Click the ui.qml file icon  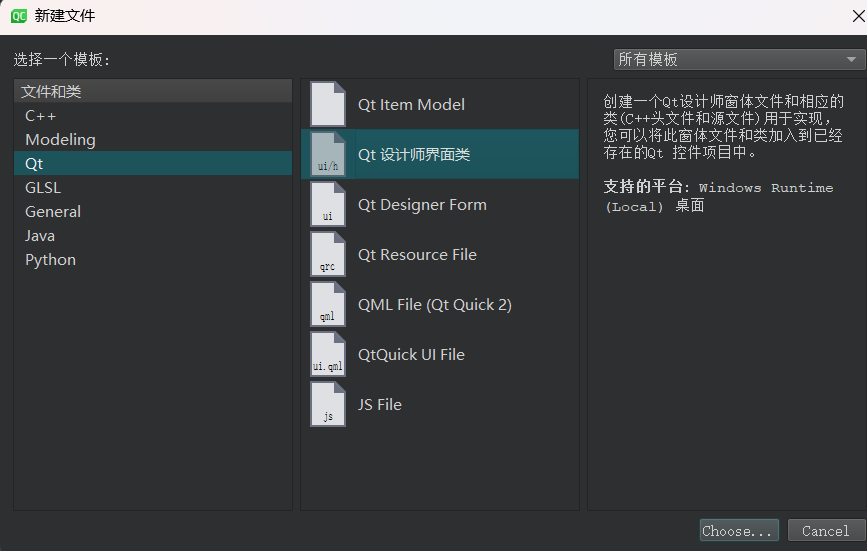(x=328, y=354)
